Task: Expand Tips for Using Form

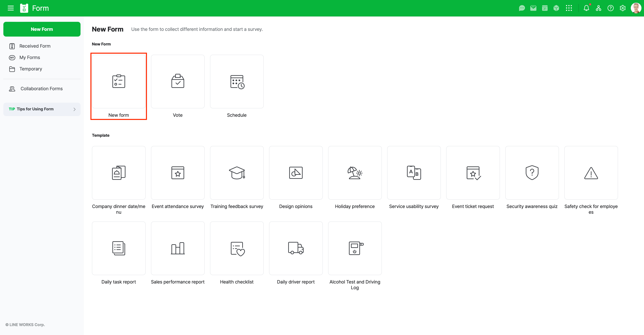Action: click(x=42, y=109)
